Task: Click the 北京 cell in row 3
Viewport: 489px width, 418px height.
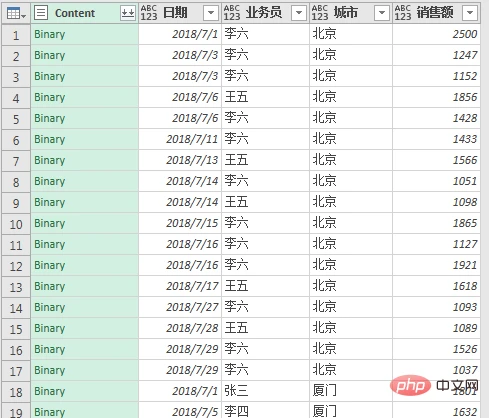Action: click(351, 76)
